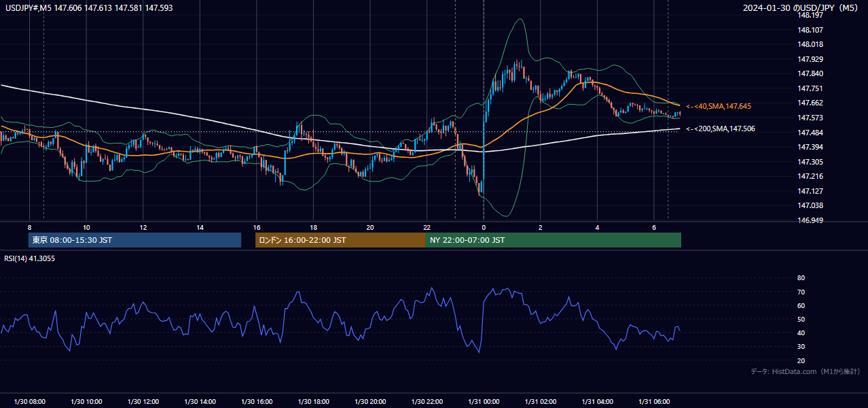Click the hour label 0 under price chart

(x=484, y=227)
